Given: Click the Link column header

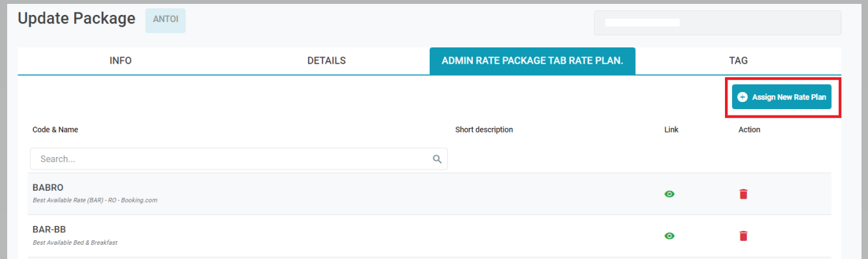Looking at the screenshot, I should click(x=672, y=130).
